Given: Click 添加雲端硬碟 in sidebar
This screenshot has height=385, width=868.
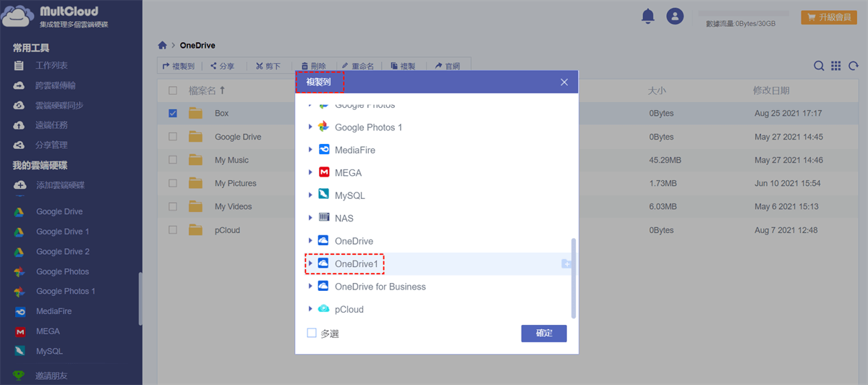Looking at the screenshot, I should coord(60,185).
